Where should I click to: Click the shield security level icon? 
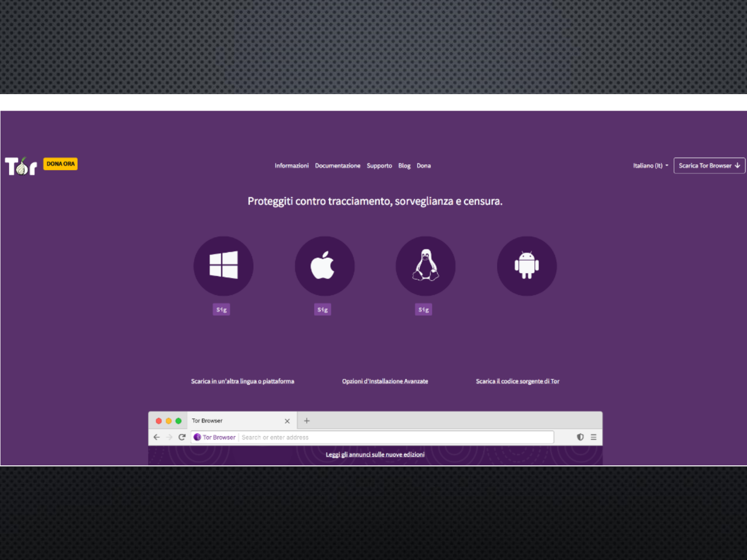pyautogui.click(x=580, y=437)
